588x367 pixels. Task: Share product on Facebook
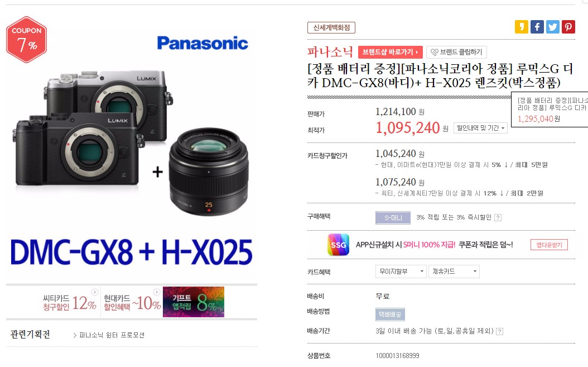click(x=537, y=27)
